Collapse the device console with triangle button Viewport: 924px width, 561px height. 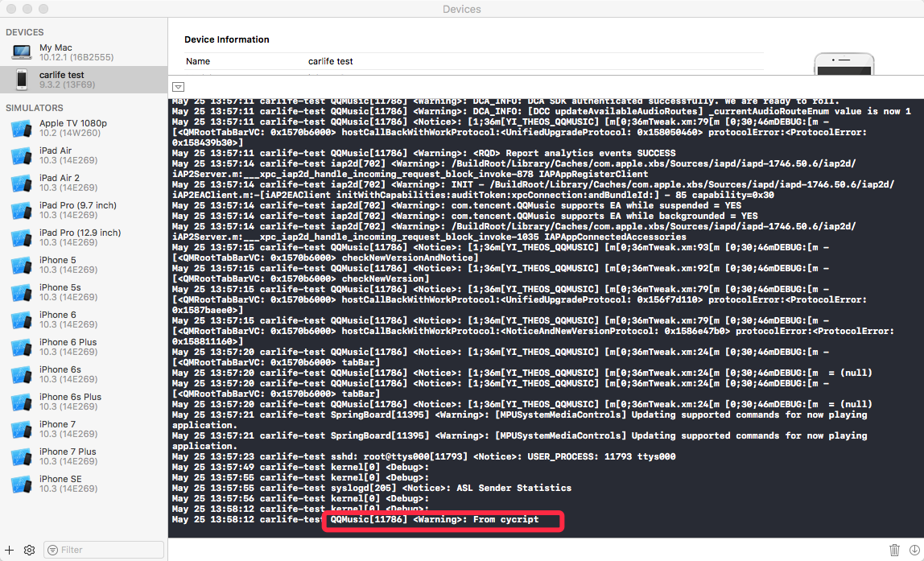click(179, 87)
